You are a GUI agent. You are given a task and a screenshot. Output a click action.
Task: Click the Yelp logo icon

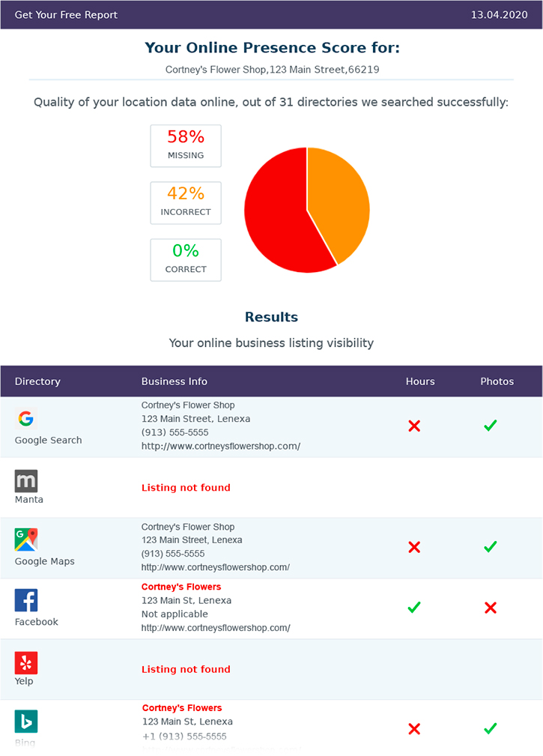(26, 662)
